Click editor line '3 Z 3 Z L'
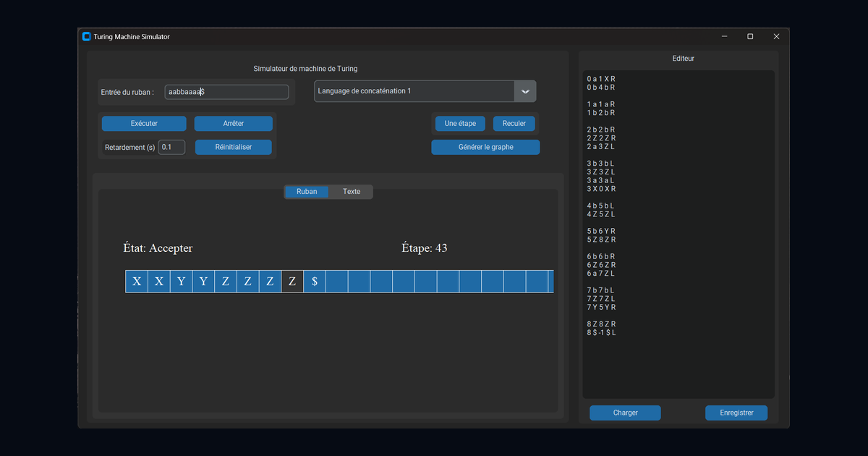The image size is (868, 456). click(601, 172)
